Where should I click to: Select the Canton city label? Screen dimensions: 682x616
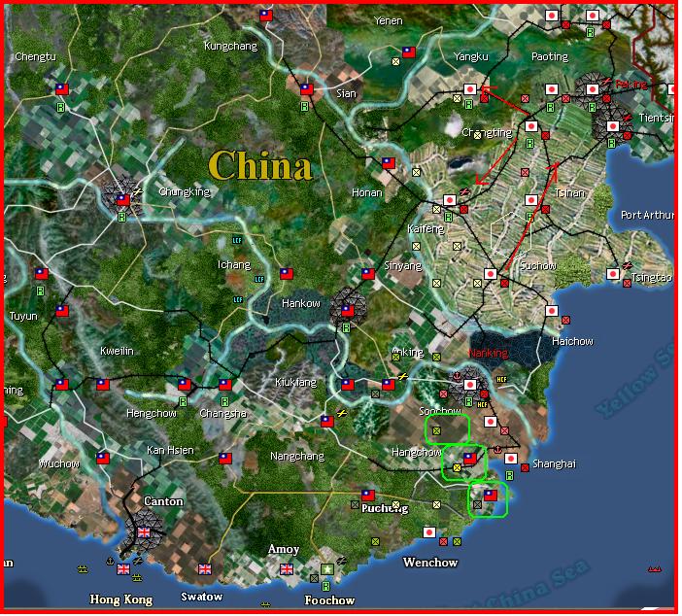pos(163,501)
